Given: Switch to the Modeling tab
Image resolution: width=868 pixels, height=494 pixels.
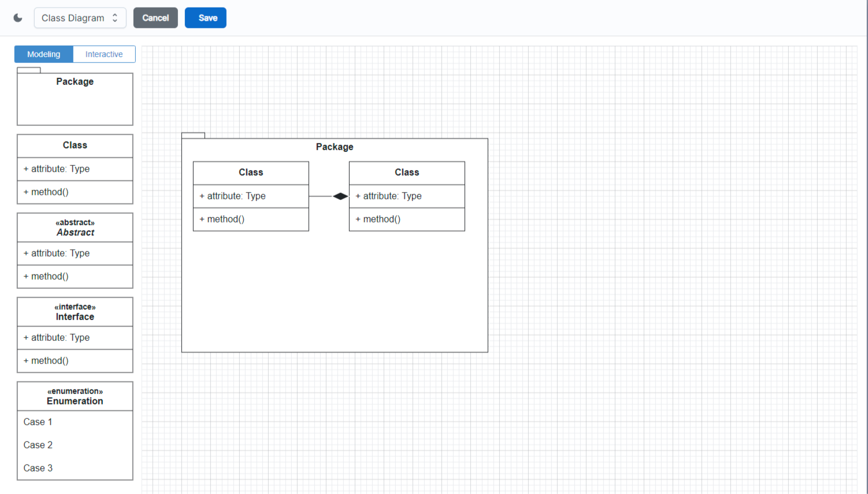Looking at the screenshot, I should pos(44,54).
